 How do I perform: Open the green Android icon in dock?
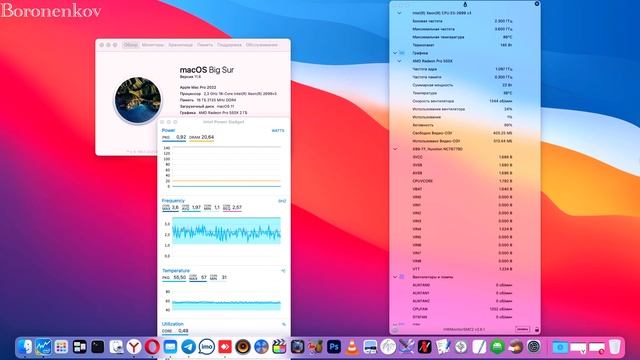pos(497,347)
